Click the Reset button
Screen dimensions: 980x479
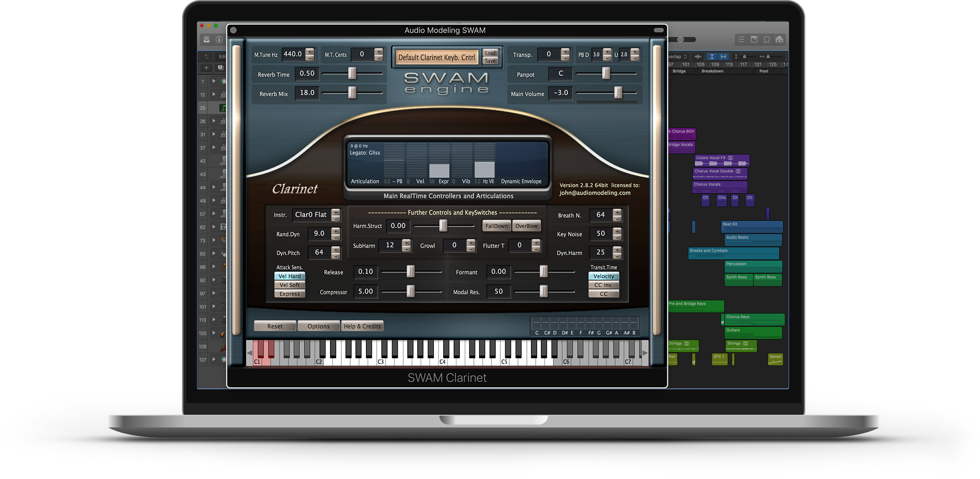pos(275,326)
